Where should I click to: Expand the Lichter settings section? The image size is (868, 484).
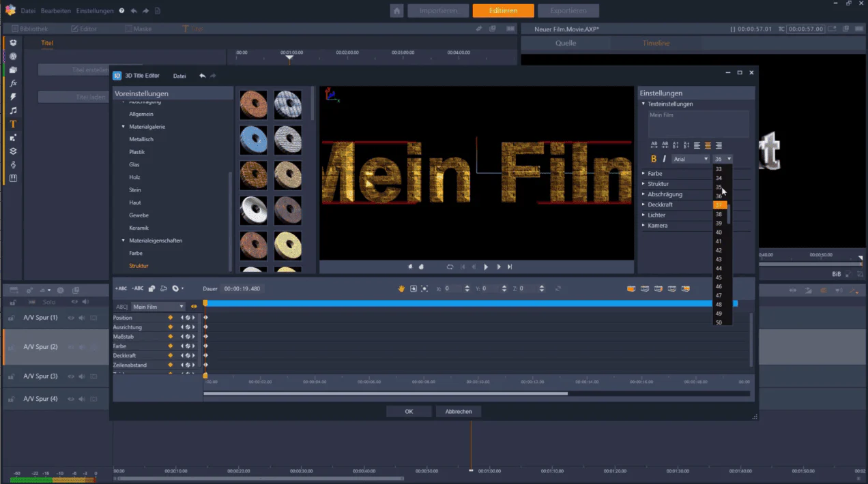[x=656, y=215]
